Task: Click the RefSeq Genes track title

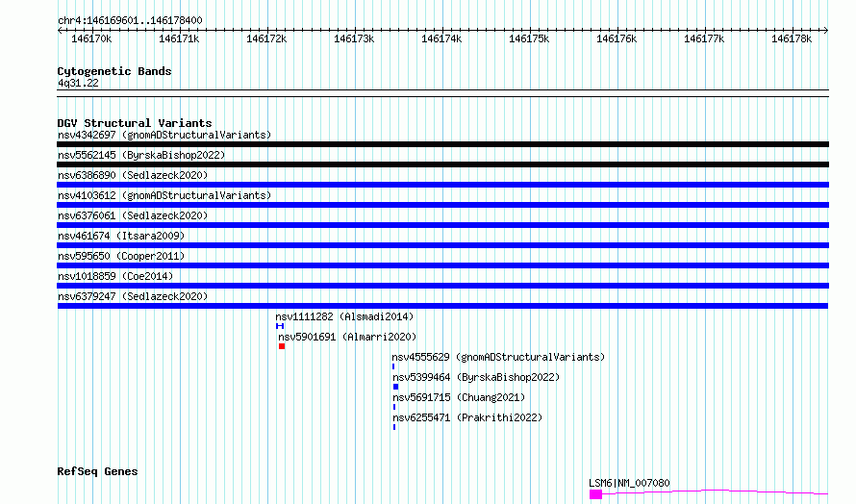Action: [97, 472]
